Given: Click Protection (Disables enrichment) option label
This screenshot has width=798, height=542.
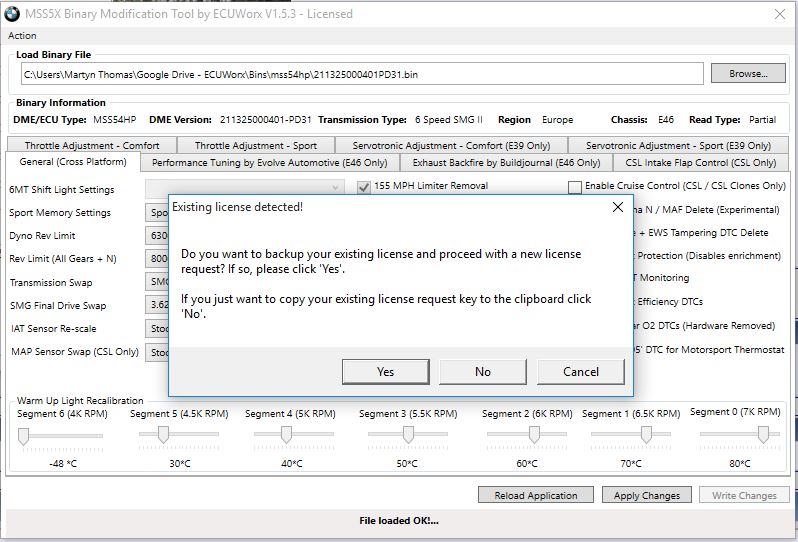Looking at the screenshot, I should (708, 255).
